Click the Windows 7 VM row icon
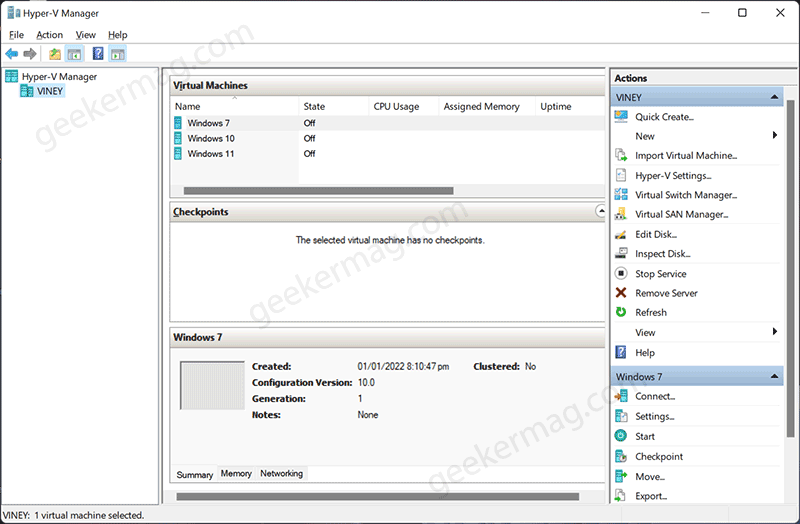Viewport: 800px width, 524px height. (x=178, y=123)
